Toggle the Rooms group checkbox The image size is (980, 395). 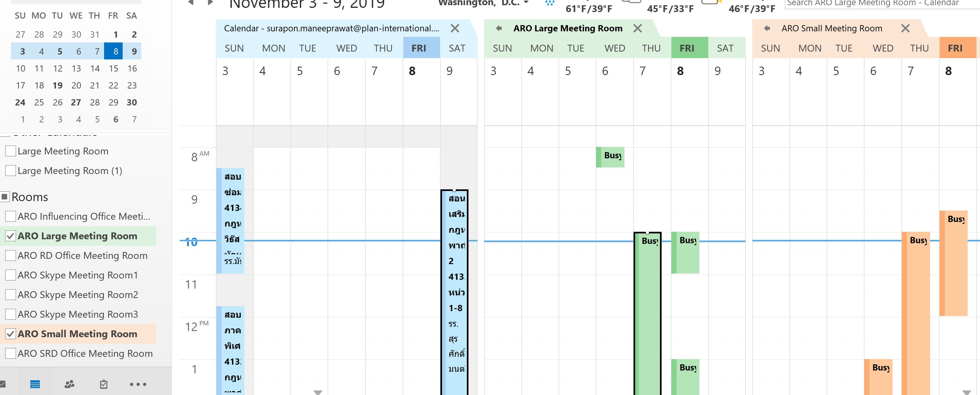pos(5,197)
